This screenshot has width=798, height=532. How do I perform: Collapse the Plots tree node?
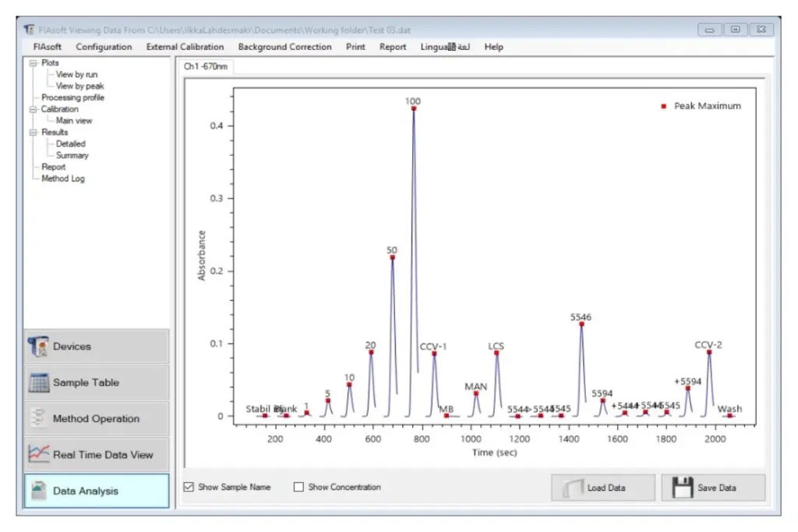tap(33, 63)
